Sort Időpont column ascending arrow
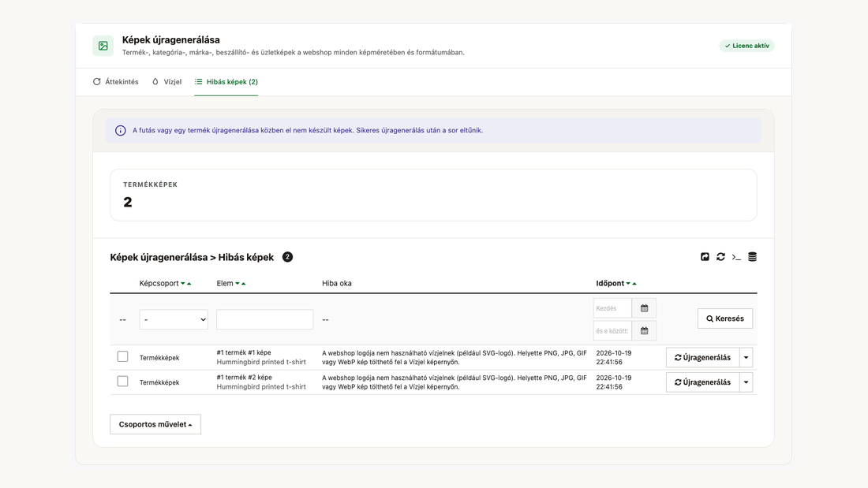Viewport: 868px width, 488px height. (634, 283)
